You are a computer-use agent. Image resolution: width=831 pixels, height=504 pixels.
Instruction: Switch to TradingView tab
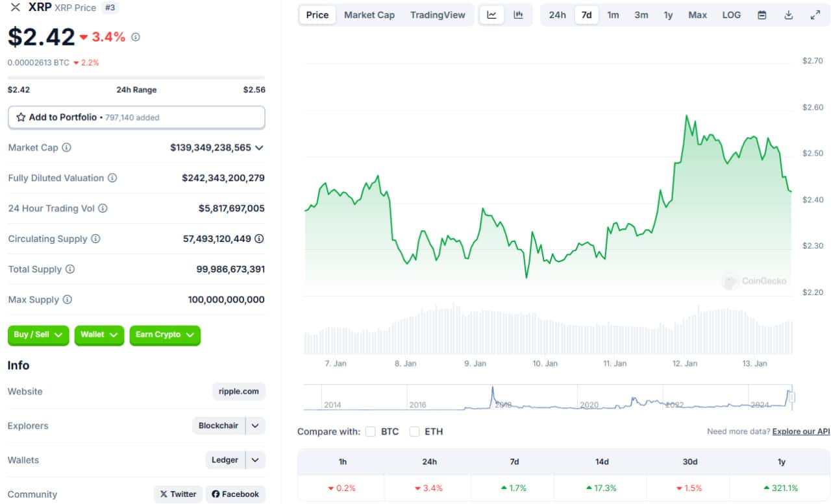438,15
